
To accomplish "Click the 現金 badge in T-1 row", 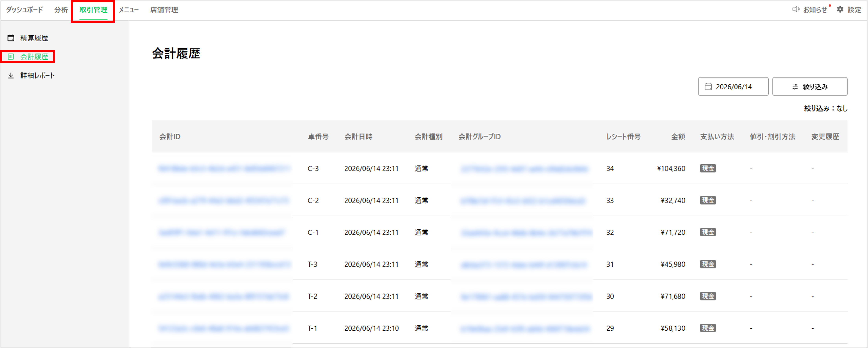I will (708, 328).
